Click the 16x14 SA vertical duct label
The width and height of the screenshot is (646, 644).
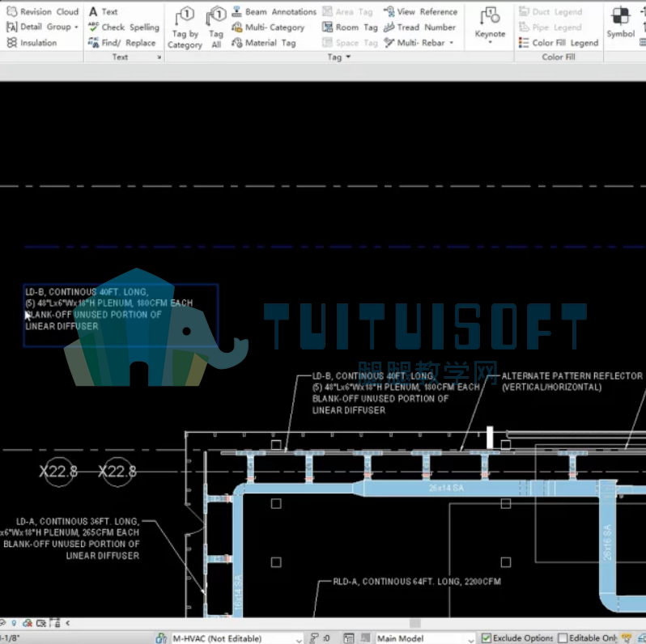point(238,593)
